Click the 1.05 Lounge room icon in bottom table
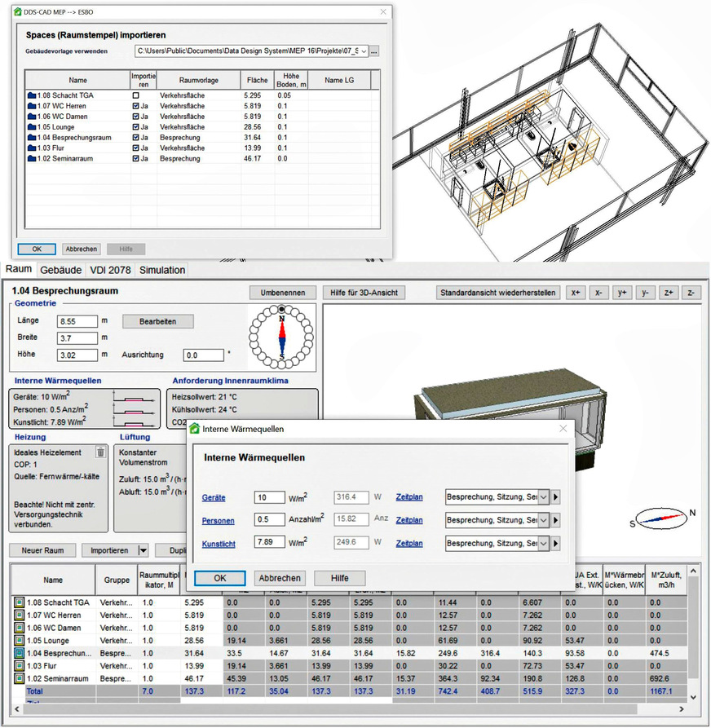This screenshot has width=711, height=728. click(x=20, y=642)
